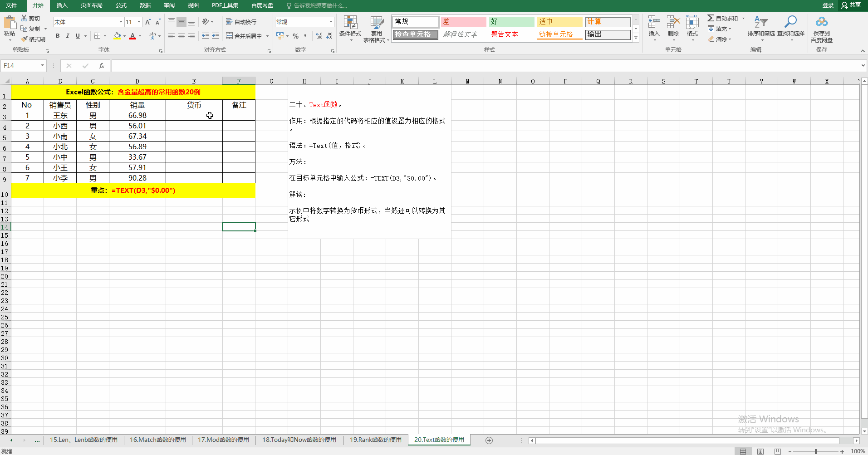Open the font color swatch
868x455 pixels.
coord(133,36)
